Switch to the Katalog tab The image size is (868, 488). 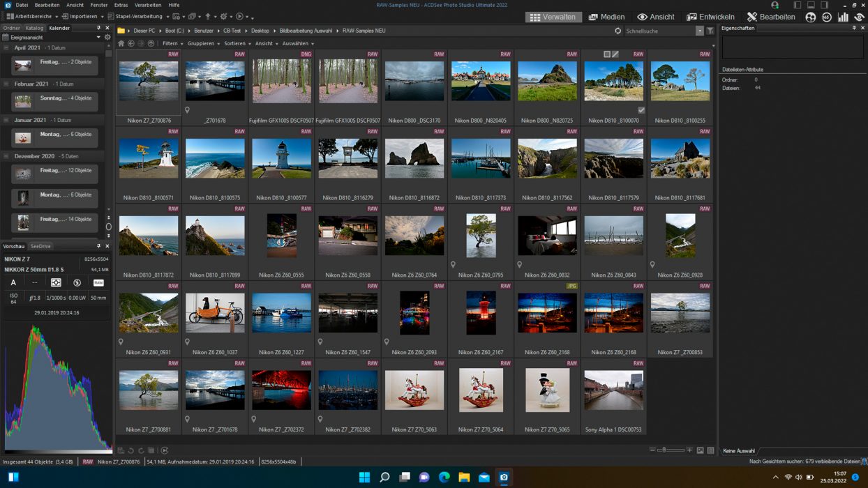34,28
